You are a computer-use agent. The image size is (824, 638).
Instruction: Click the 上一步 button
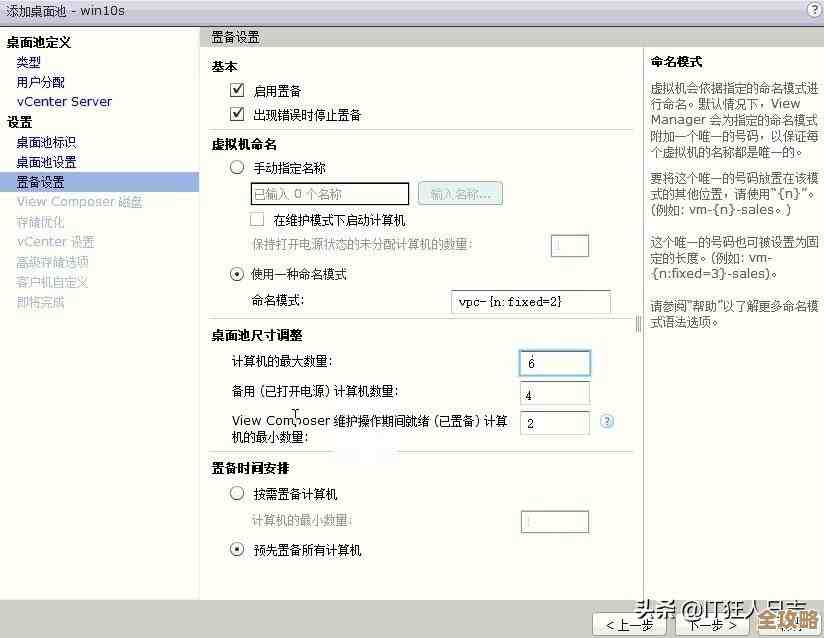click(x=629, y=624)
